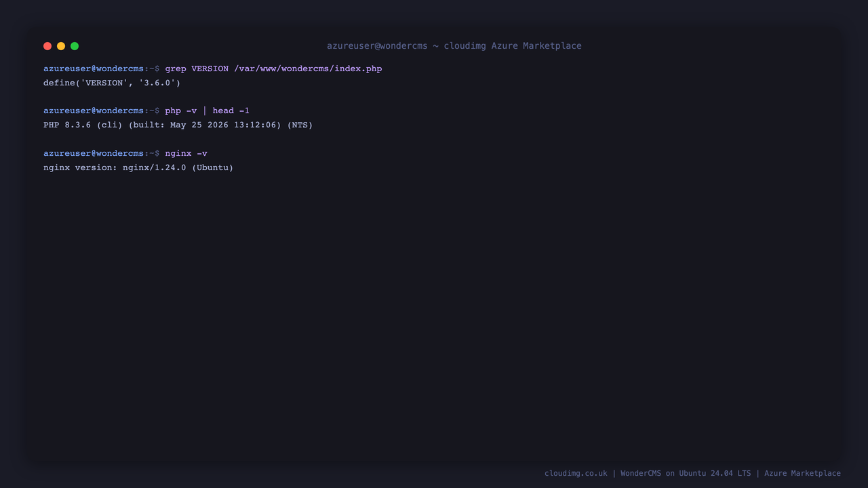This screenshot has height=488, width=868.
Task: Click the green maximize window dot
Action: (x=75, y=46)
